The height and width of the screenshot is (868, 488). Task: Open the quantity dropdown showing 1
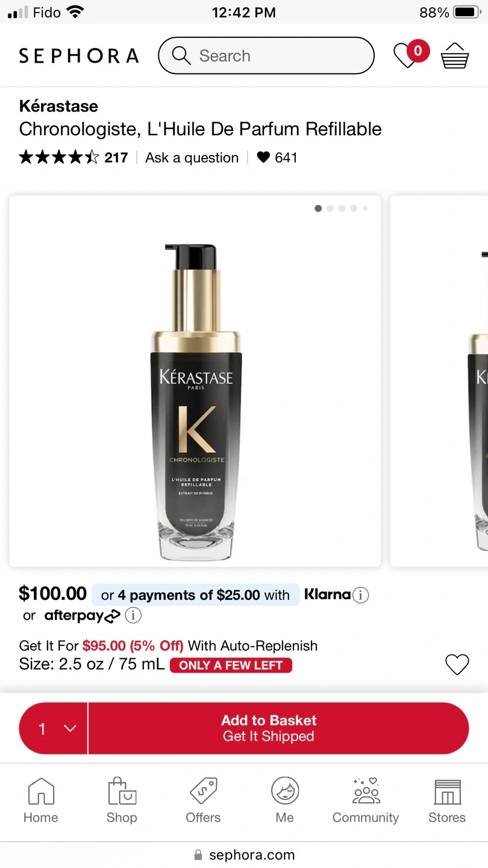coord(54,728)
